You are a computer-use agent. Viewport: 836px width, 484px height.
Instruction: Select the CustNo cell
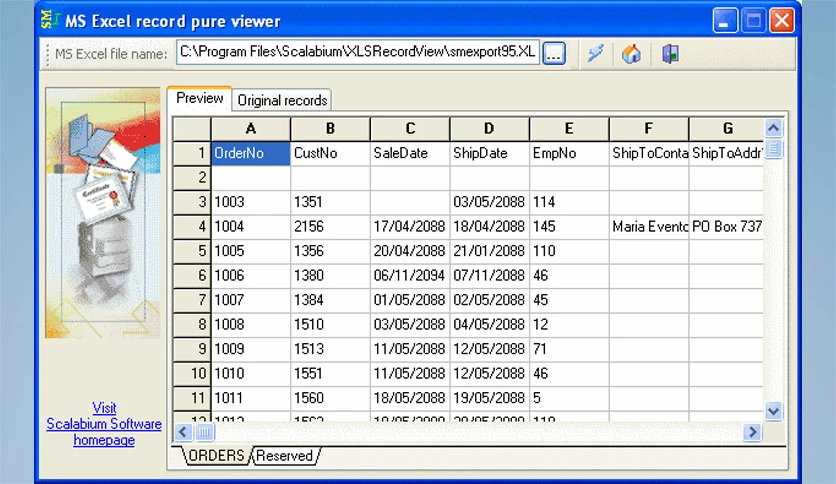(x=330, y=154)
